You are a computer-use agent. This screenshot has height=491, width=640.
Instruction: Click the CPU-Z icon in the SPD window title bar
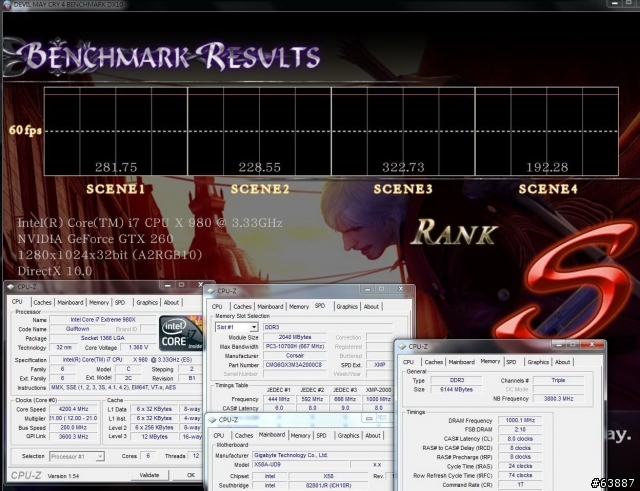[x=211, y=291]
